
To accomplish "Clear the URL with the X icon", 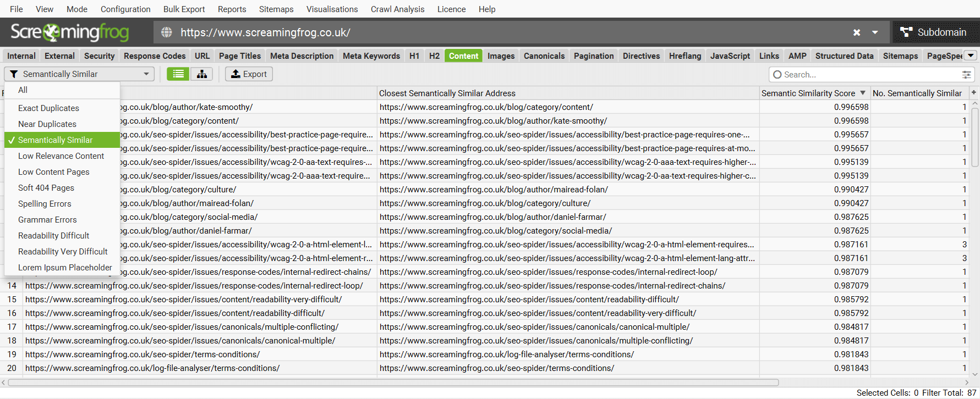I will coord(856,32).
